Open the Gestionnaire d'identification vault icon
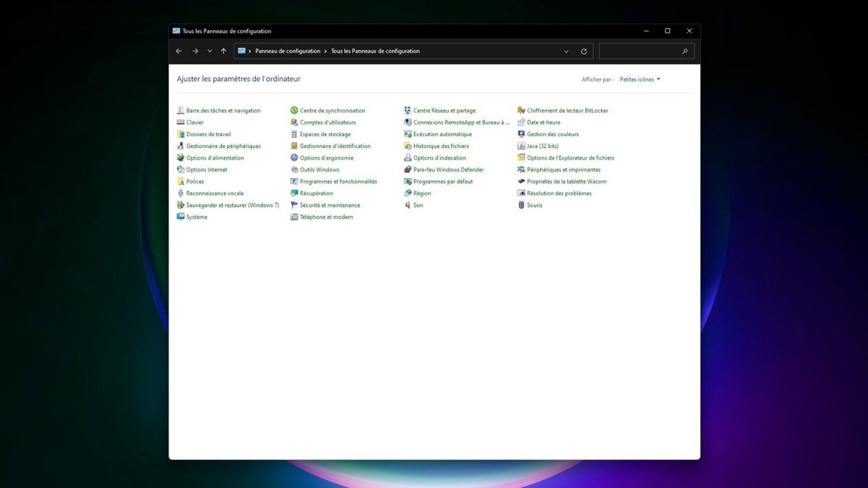The width and height of the screenshot is (868, 488). [x=294, y=146]
